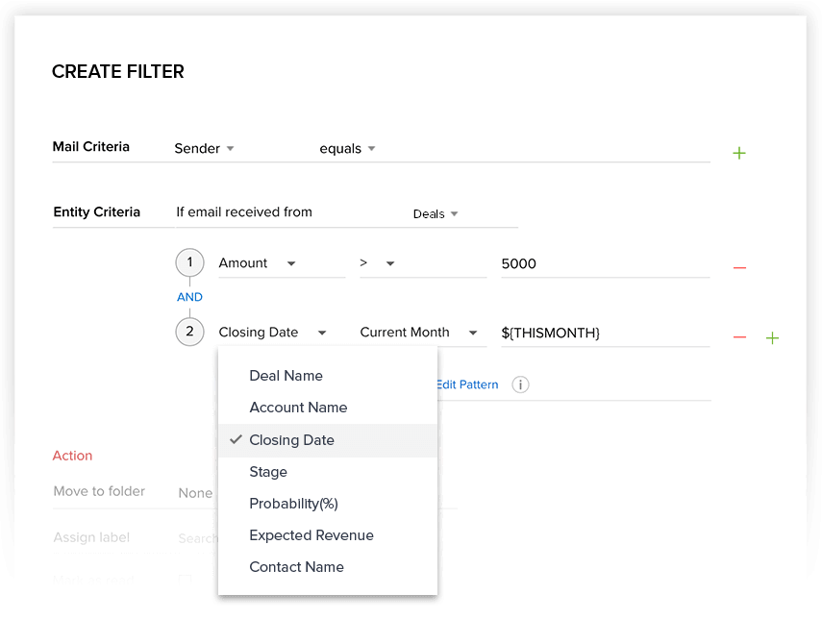The image size is (822, 644).
Task: Remove the Closing Date criteria row
Action: 739,337
